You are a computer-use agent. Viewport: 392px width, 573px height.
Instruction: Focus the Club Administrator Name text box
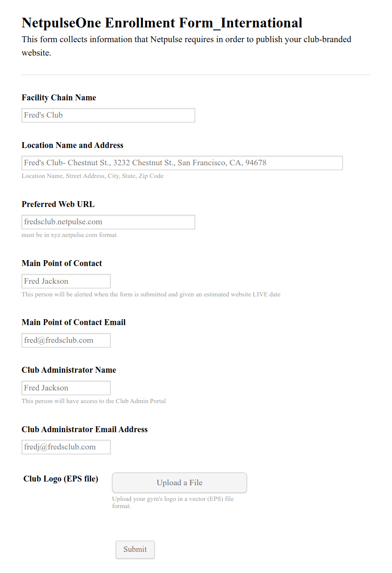(x=66, y=388)
